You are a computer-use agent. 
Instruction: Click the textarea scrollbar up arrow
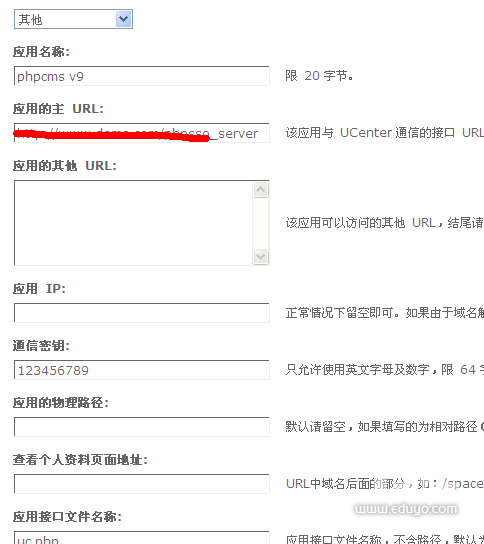pyautogui.click(x=261, y=189)
